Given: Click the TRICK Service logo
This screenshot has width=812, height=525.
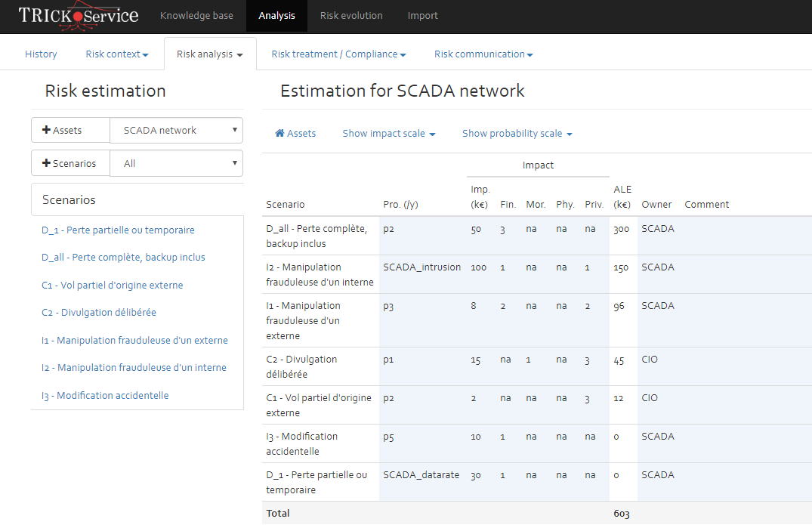Looking at the screenshot, I should point(79,16).
